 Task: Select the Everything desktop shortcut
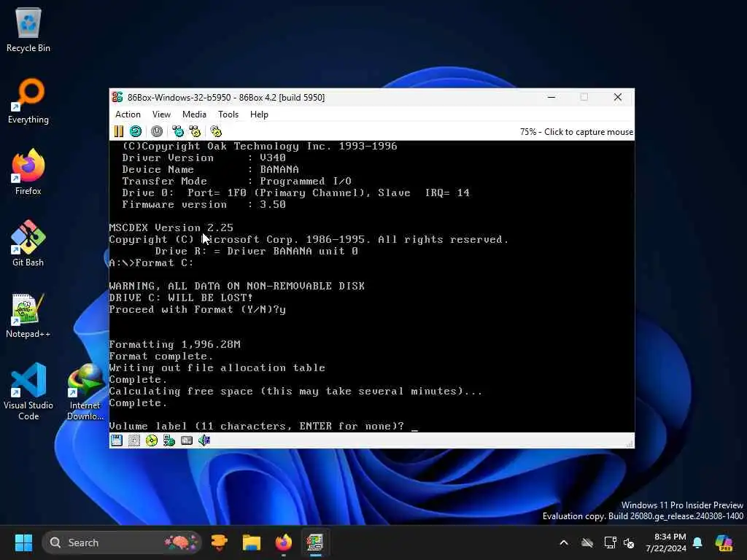click(x=28, y=101)
